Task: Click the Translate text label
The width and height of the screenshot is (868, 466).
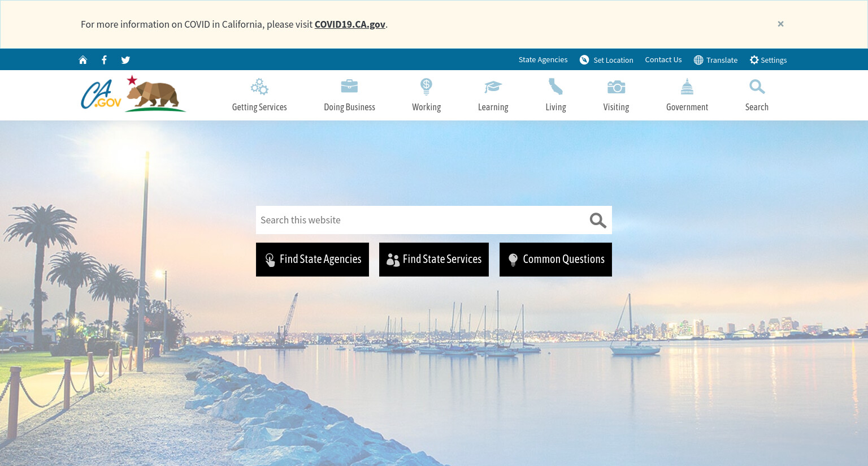Action: 722,60
